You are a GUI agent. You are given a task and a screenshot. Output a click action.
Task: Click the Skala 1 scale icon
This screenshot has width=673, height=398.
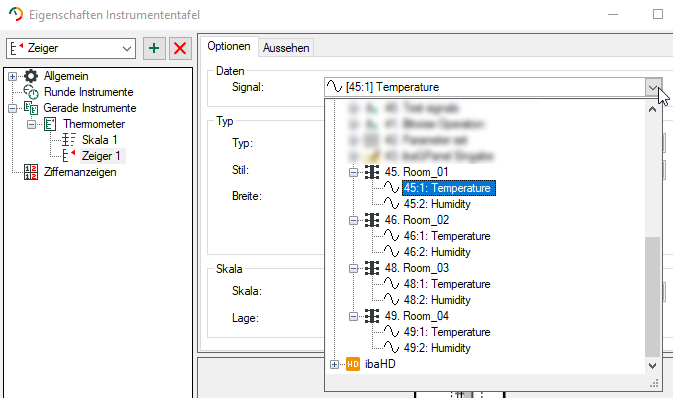[69, 140]
